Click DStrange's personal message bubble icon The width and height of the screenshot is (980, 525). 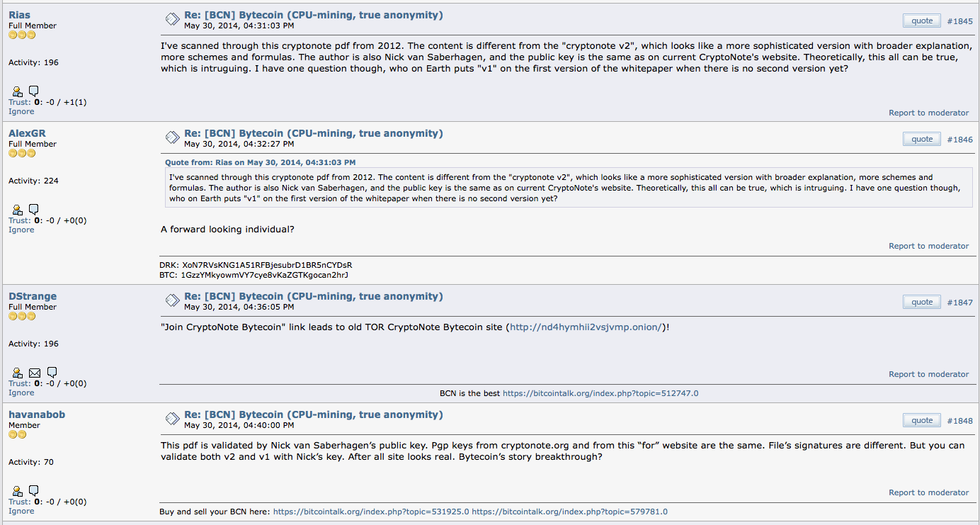[52, 373]
